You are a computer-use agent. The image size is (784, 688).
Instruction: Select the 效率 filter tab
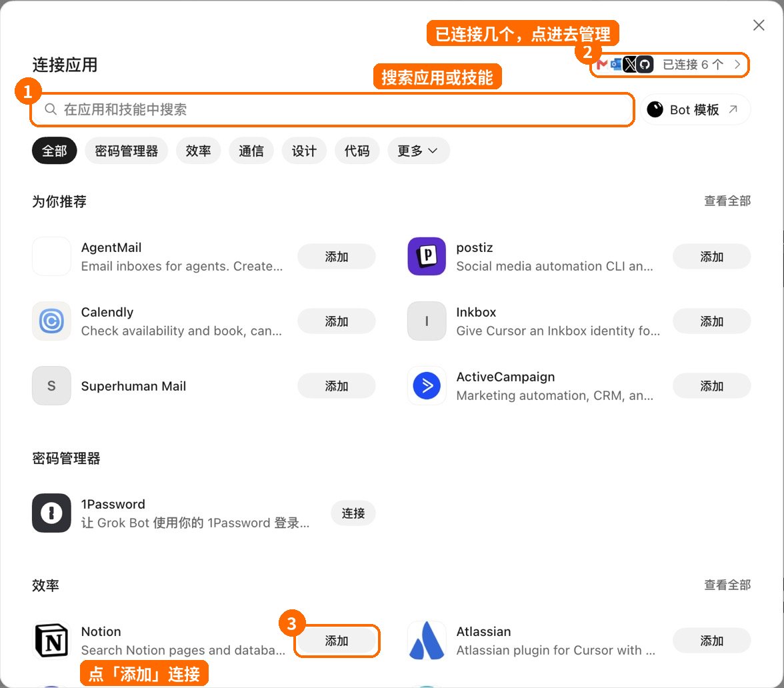click(x=199, y=151)
